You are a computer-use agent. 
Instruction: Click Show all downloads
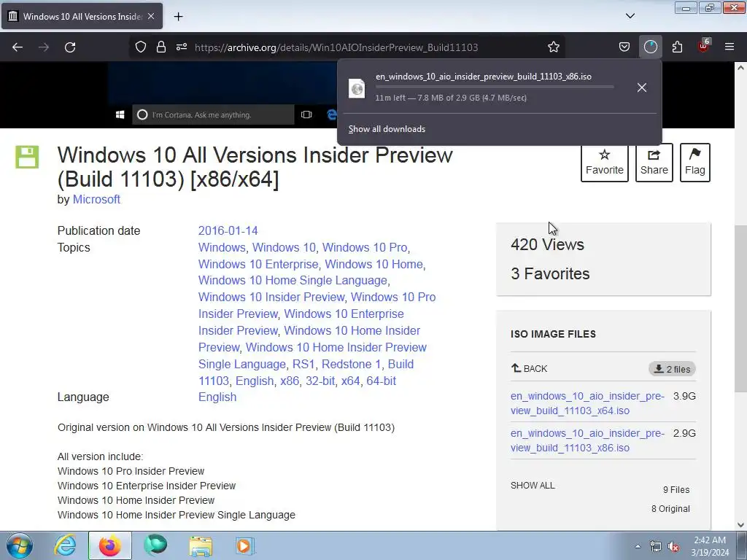pyautogui.click(x=387, y=129)
